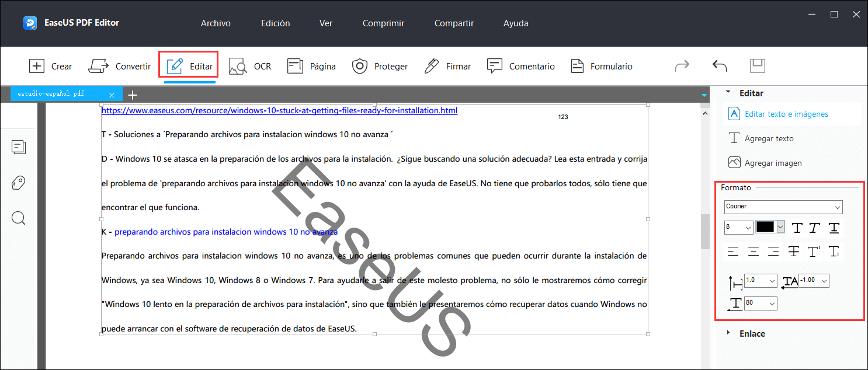868x370 pixels.
Task: Open the bookmarks tag sidebar panel
Action: [19, 183]
